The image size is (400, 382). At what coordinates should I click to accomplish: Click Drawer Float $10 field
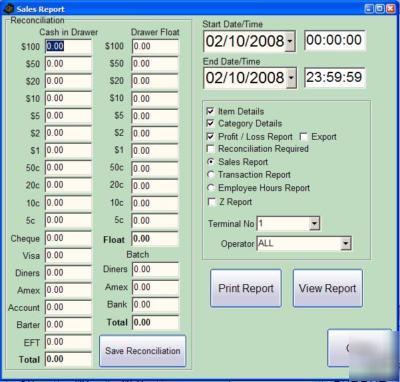(155, 99)
